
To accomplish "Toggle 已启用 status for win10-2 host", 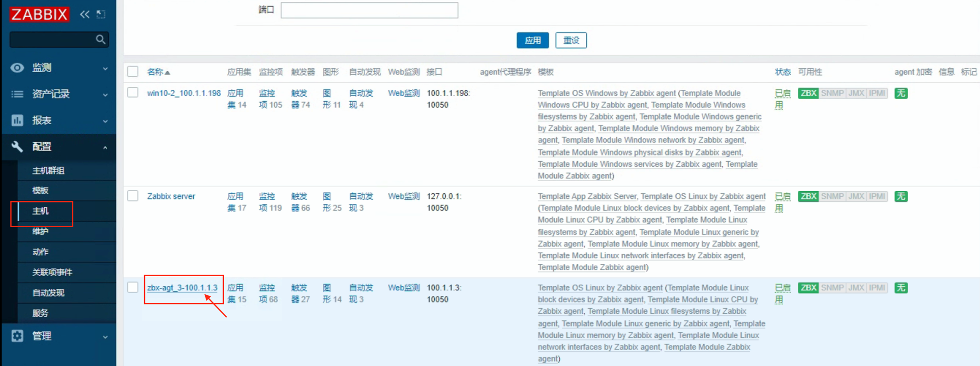I will coord(783,99).
